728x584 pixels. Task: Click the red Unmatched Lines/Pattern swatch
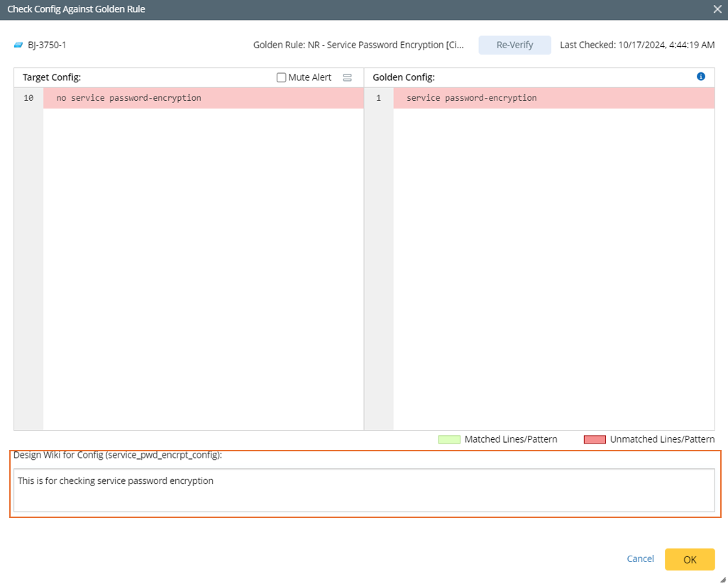pos(594,439)
